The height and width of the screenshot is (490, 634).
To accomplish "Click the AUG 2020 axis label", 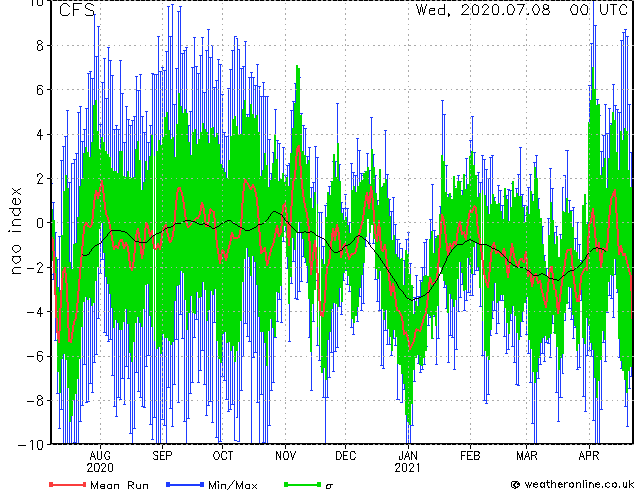I will click(x=100, y=462).
